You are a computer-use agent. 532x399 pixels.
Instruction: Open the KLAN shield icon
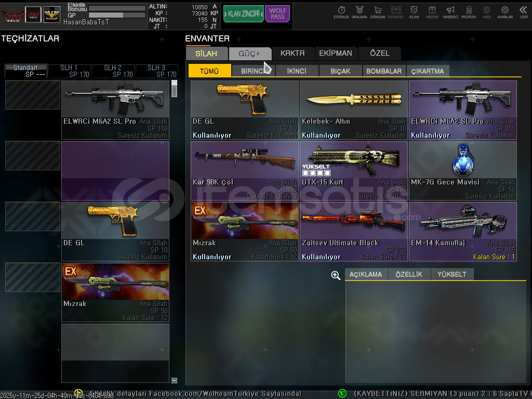coord(414,12)
